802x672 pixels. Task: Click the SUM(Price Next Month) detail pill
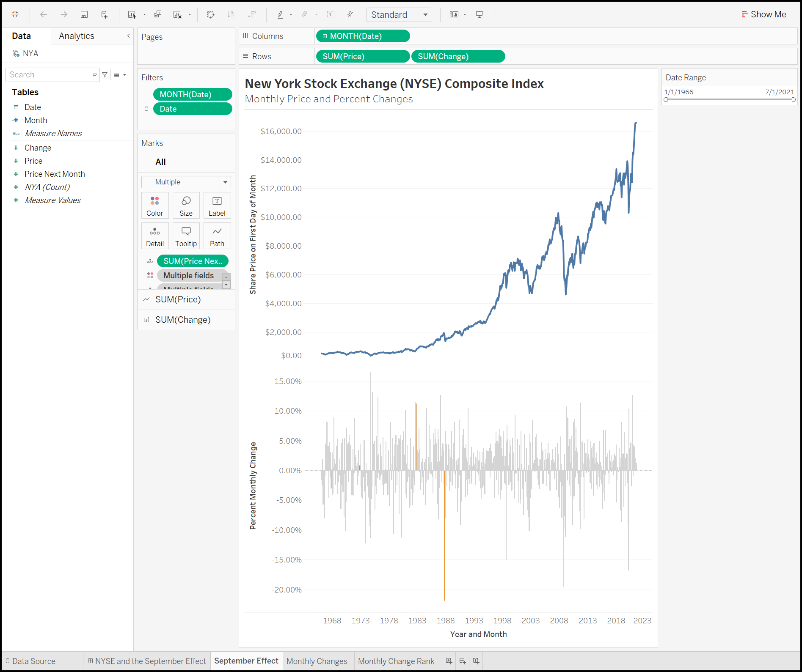[x=193, y=261]
